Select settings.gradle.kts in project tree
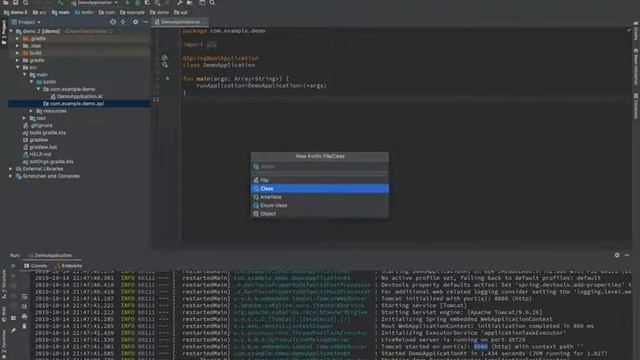This screenshot has height=360, width=640. tap(51, 162)
